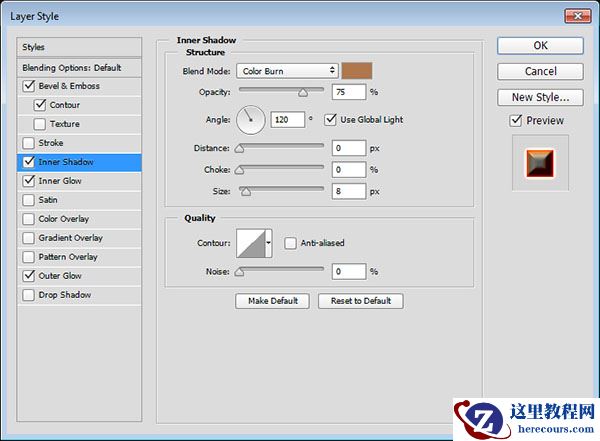Open the inner shadow color swatch

(357, 71)
